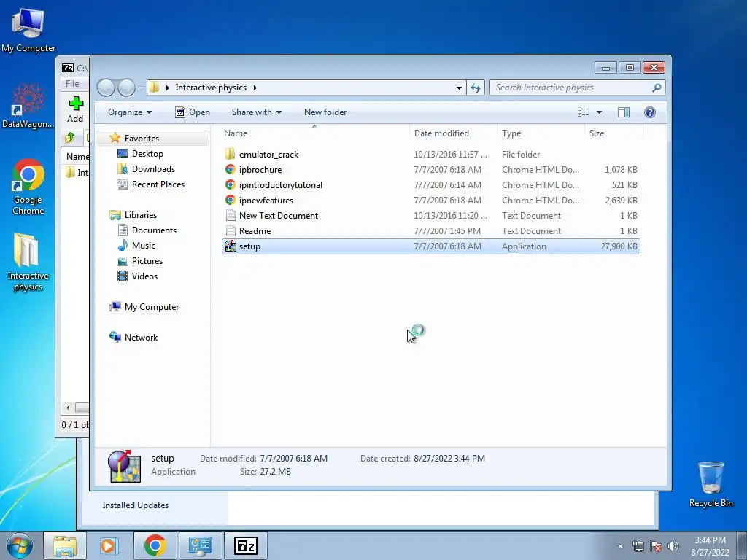Click the 7-Zip horizontal scrollbar left arrow
This screenshot has width=747, height=560.
[68, 408]
